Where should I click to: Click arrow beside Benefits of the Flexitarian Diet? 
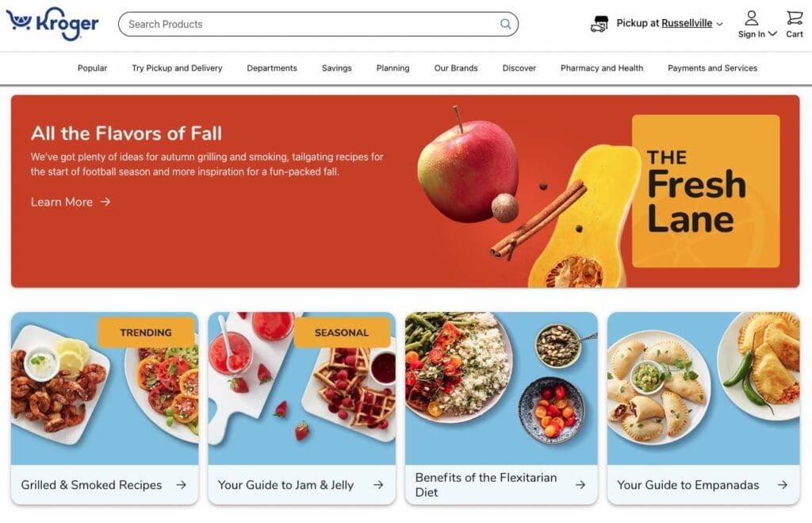coord(580,485)
